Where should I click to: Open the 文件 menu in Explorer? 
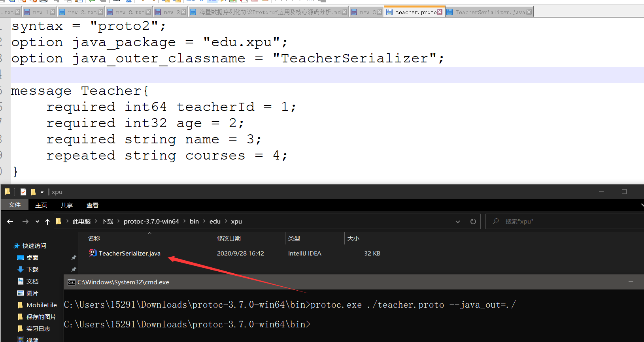(x=15, y=205)
